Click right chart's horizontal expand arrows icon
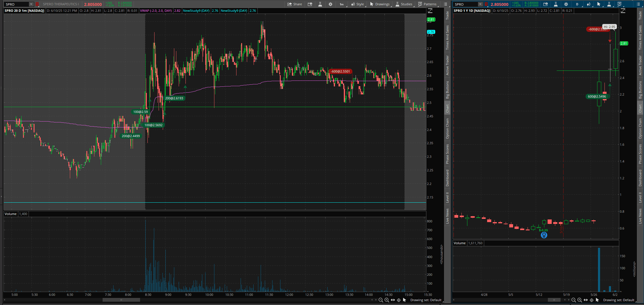 586,300
